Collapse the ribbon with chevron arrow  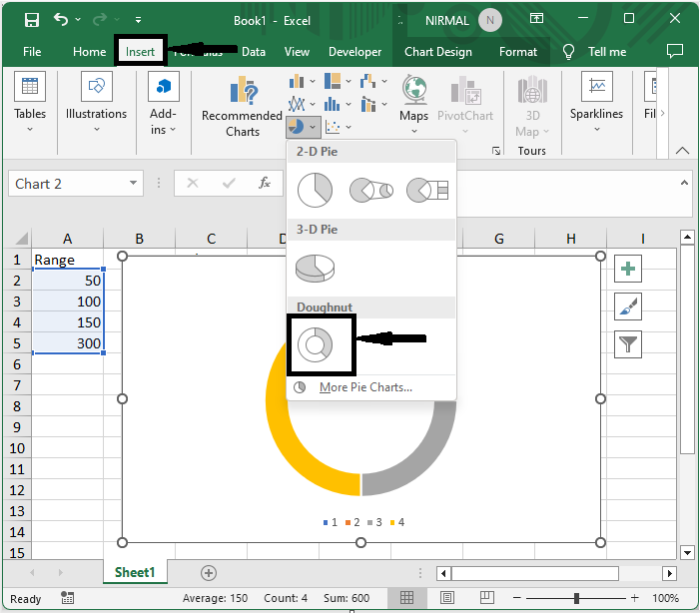(682, 151)
